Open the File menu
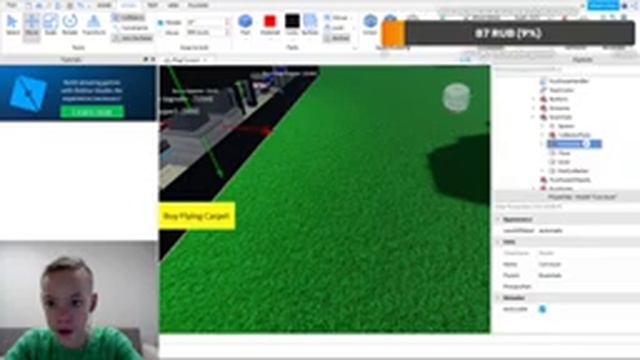The height and width of the screenshot is (360, 640). coord(11,5)
